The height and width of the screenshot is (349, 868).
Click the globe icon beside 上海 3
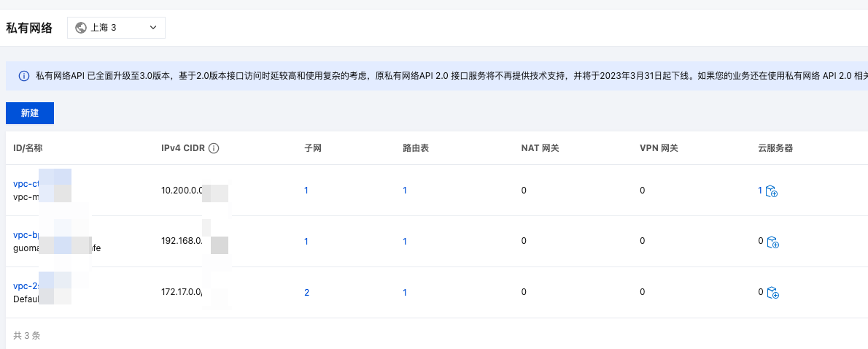[x=81, y=28]
